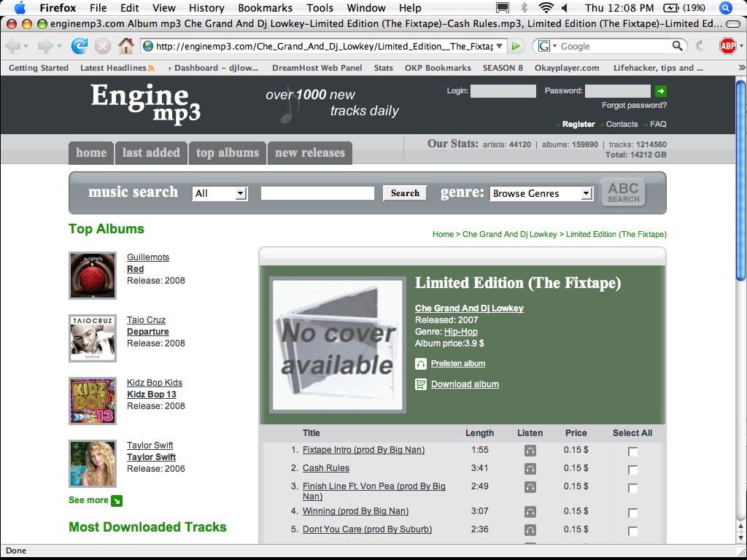Listen to Finish Line via headphone icon
747x560 pixels.
click(530, 487)
